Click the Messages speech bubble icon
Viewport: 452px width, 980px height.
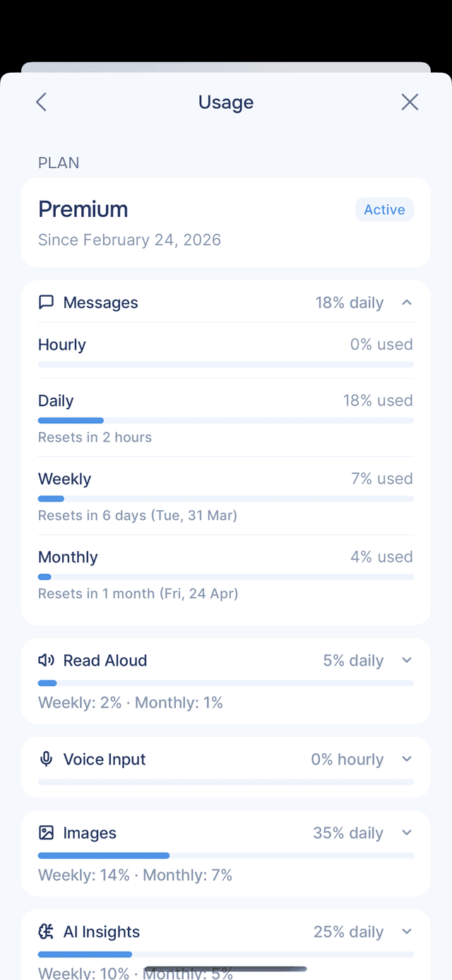[x=46, y=302]
